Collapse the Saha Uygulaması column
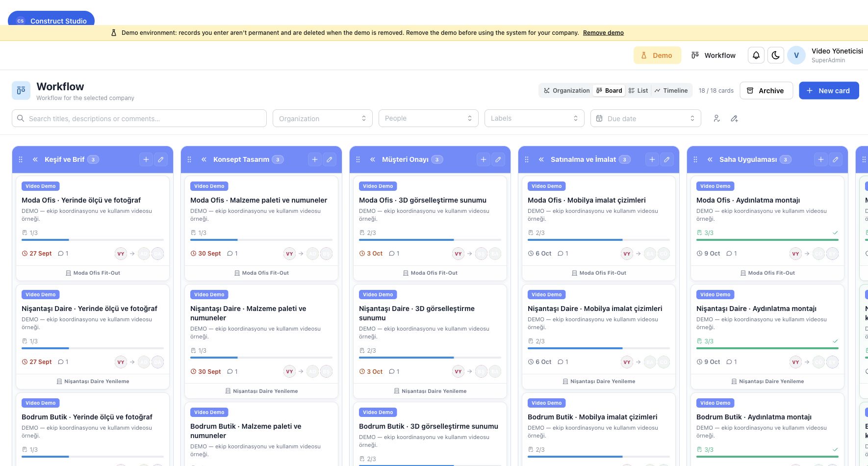 [710, 159]
